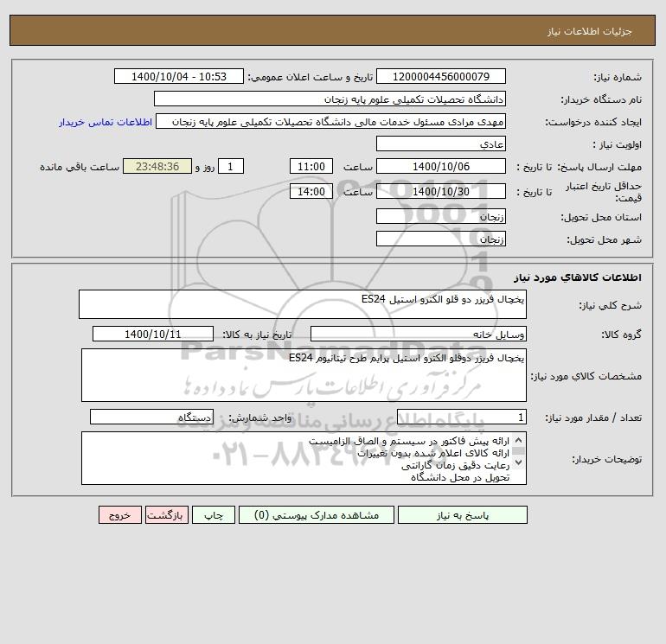Click the label تاریخ نیاز به کالا
This screenshot has width=666, height=644.
[x=257, y=335]
